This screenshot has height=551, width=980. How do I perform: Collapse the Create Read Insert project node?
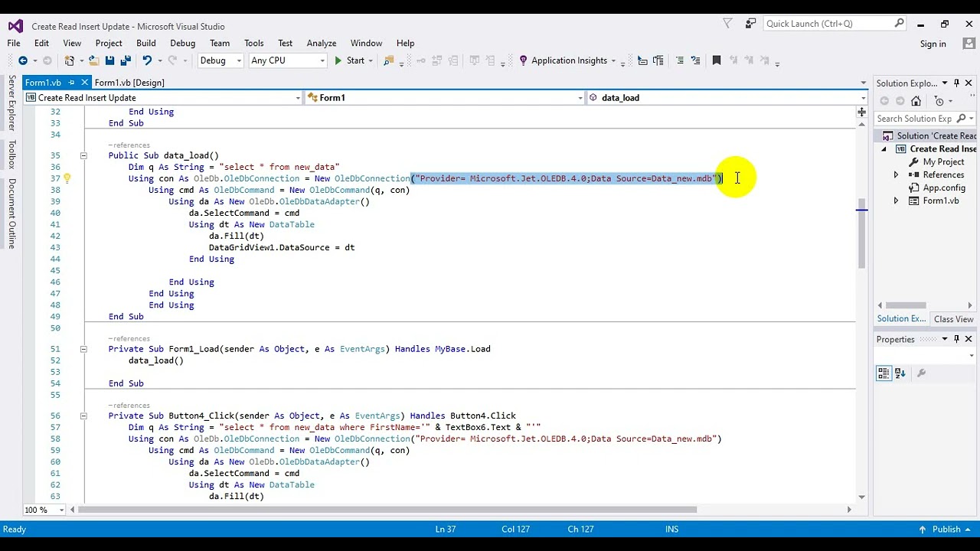[884, 149]
